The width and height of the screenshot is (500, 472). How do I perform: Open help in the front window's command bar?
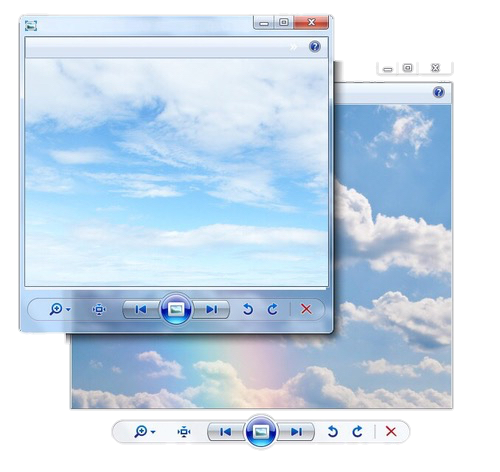click(x=315, y=46)
